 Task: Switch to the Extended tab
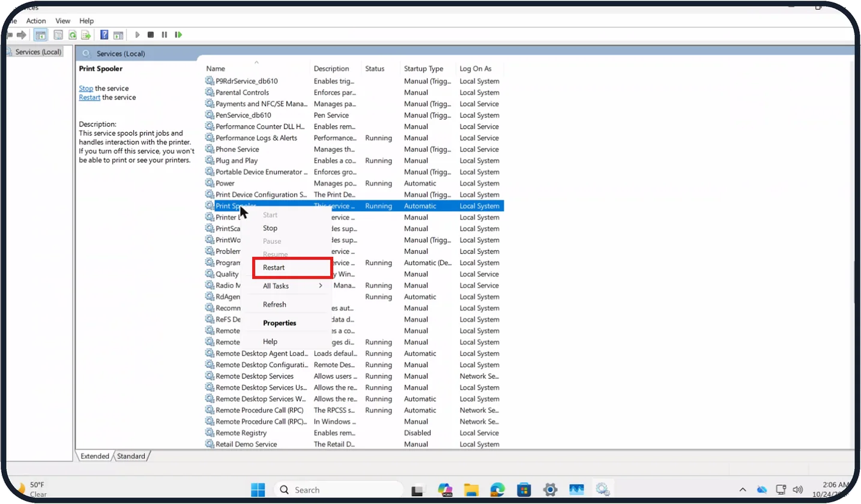click(x=95, y=456)
